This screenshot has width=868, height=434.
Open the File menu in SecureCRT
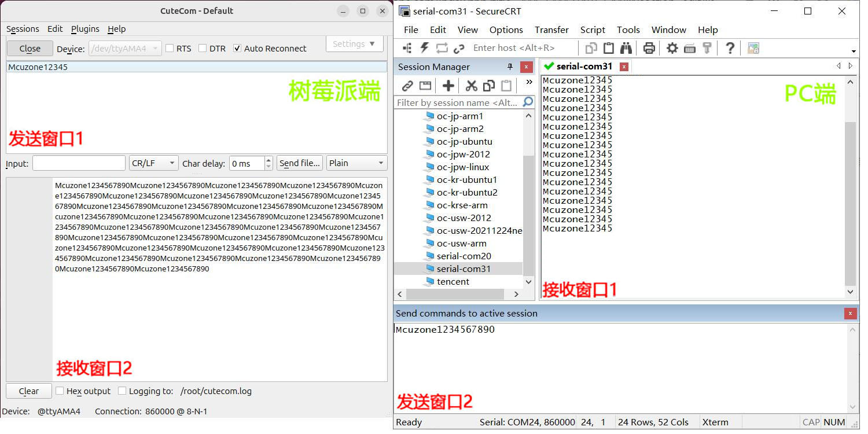pos(411,30)
